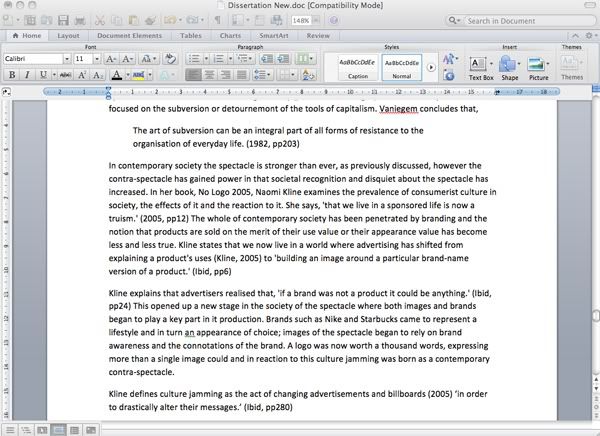The height and width of the screenshot is (436, 600).
Task: Click the Shrink Font button
Action: pos(127,59)
